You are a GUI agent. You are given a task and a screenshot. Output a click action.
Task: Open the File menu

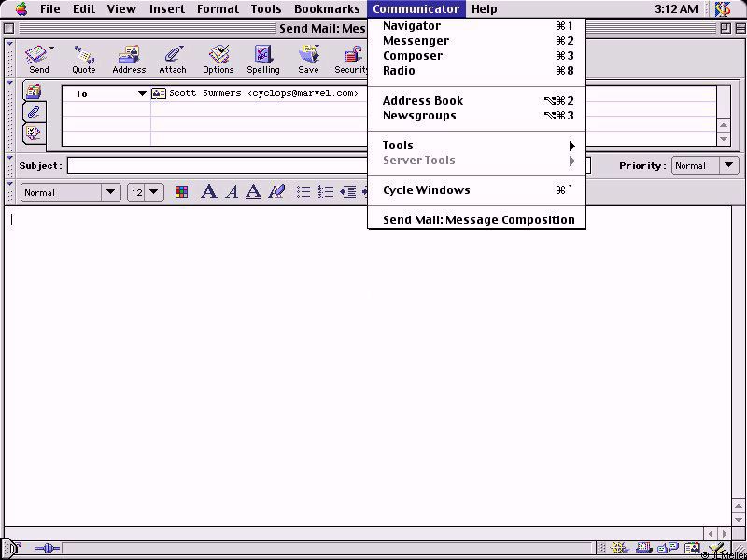[50, 8]
